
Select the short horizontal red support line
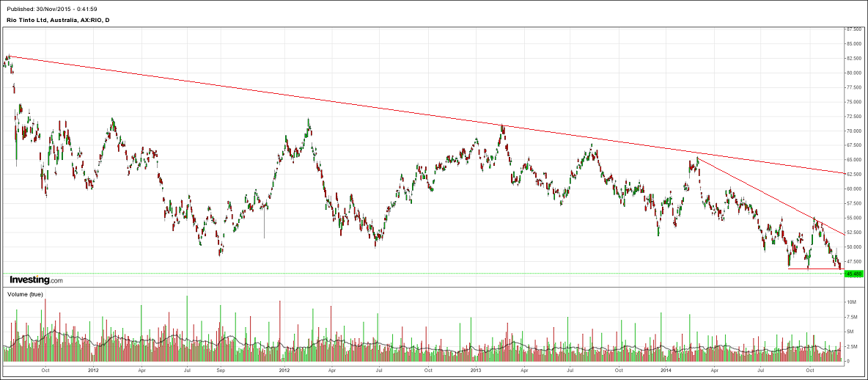click(x=814, y=269)
